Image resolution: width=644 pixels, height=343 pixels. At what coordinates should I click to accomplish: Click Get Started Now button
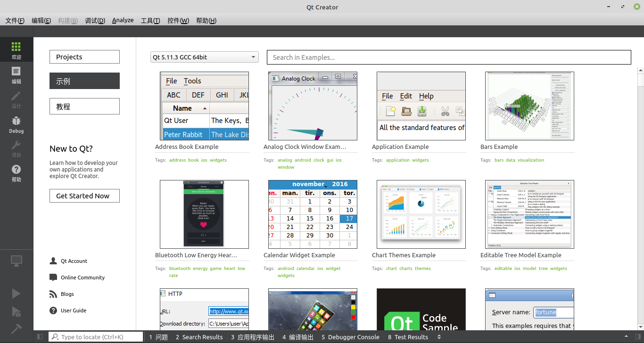(x=84, y=196)
